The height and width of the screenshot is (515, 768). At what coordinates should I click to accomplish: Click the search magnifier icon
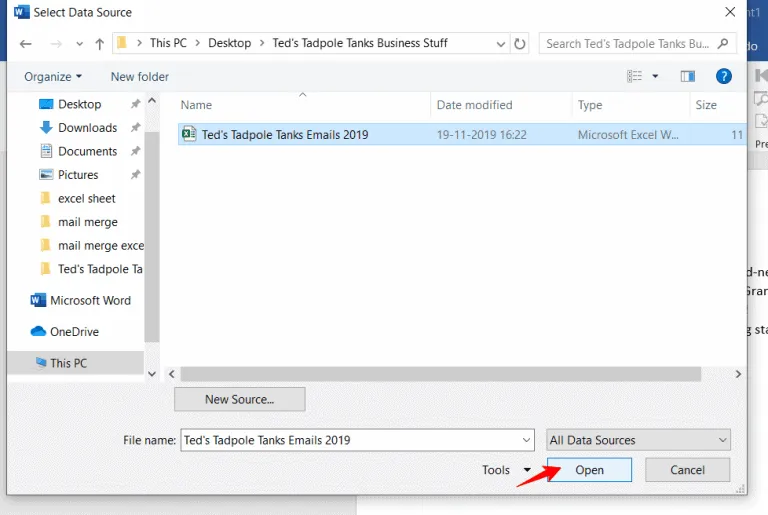pyautogui.click(x=722, y=44)
